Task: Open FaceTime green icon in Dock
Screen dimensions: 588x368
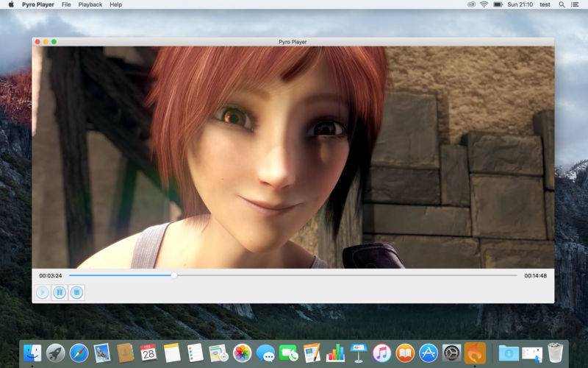Action: tap(289, 353)
